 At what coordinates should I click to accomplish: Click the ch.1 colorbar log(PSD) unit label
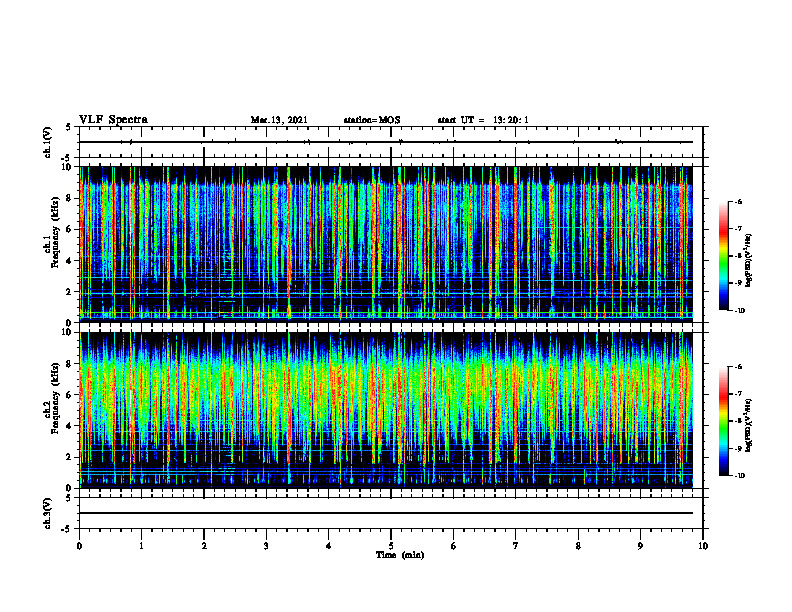click(748, 261)
